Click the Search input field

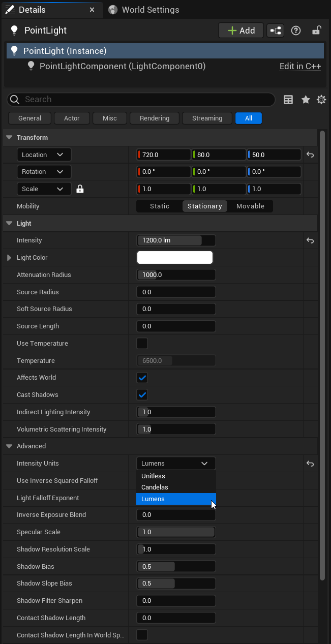coord(141,100)
